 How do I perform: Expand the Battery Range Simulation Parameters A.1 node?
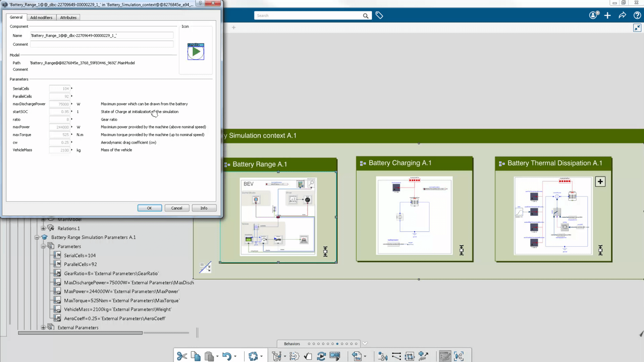click(x=37, y=237)
